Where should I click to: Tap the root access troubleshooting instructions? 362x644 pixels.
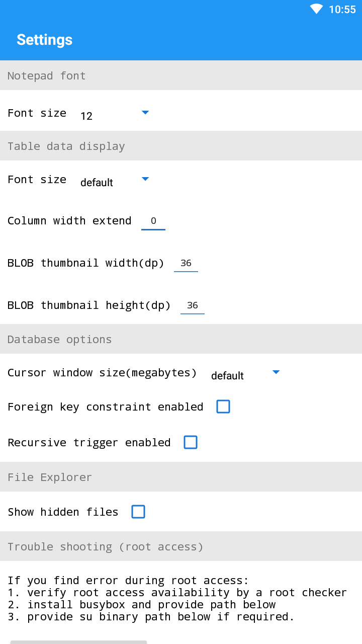pos(177,599)
